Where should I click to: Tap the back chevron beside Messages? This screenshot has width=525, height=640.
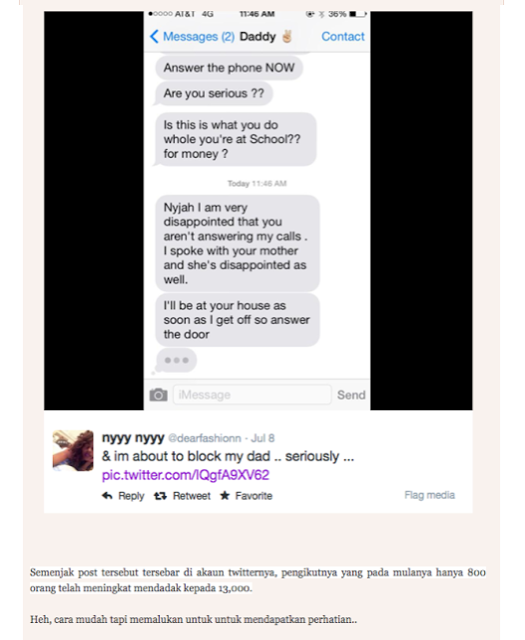[154, 36]
